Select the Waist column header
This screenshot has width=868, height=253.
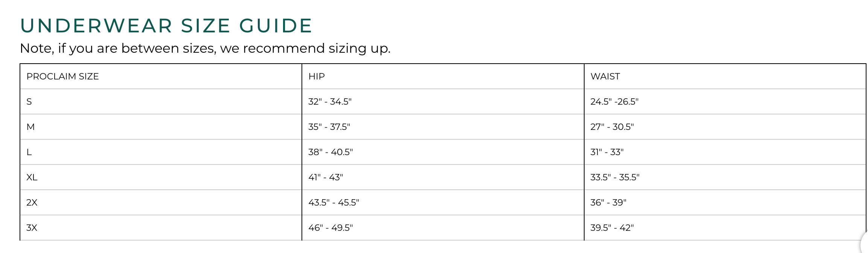point(605,76)
